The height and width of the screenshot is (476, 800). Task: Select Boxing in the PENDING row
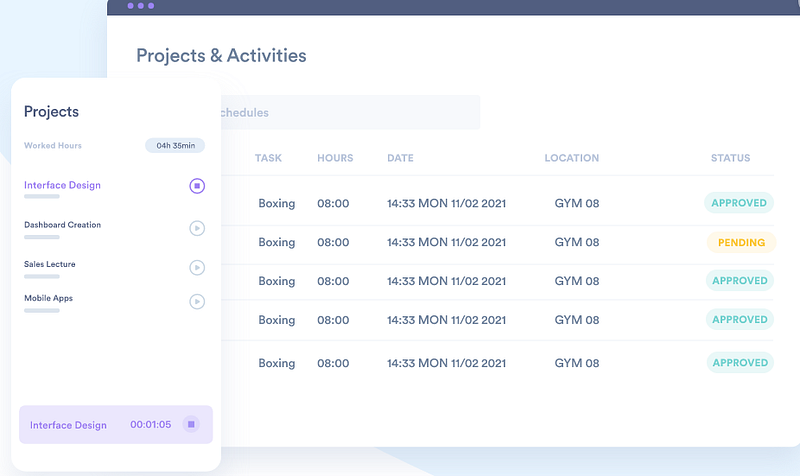[277, 242]
